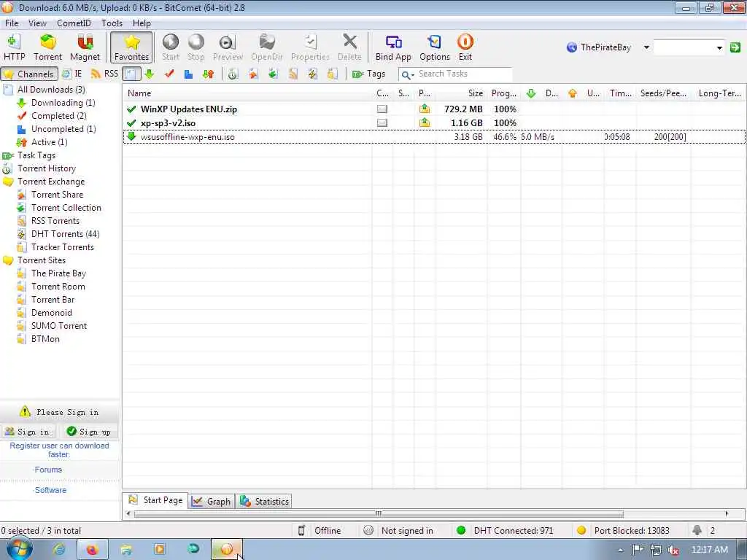
Task: Select Uncompleted (1) category
Action: point(63,129)
